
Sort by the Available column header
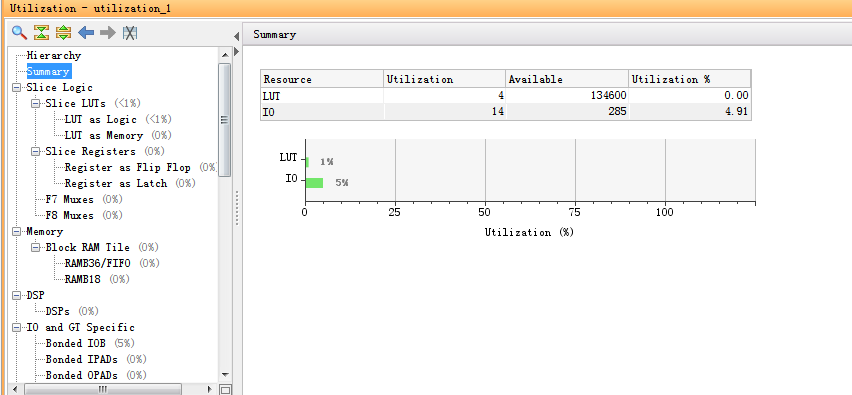567,79
